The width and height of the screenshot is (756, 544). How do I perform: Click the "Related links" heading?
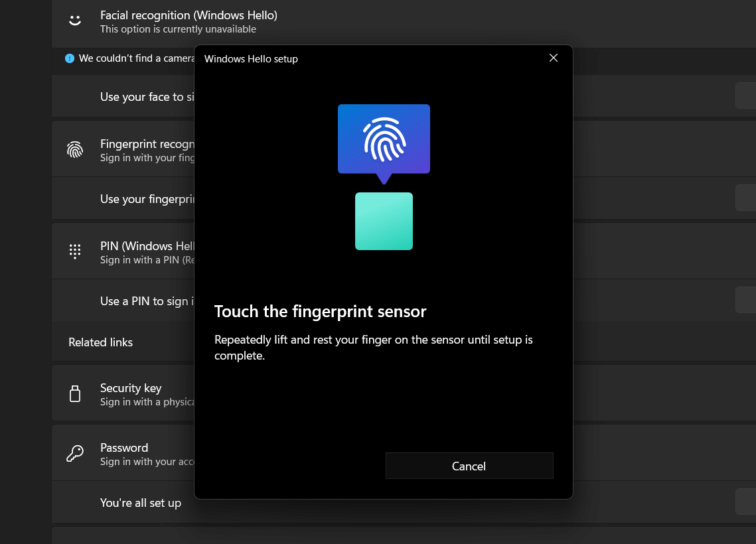101,342
